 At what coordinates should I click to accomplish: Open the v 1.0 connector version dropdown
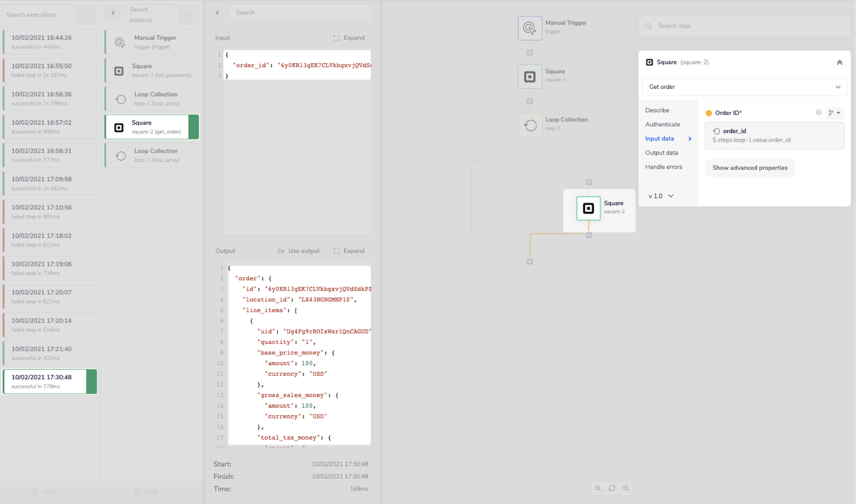[x=660, y=195]
